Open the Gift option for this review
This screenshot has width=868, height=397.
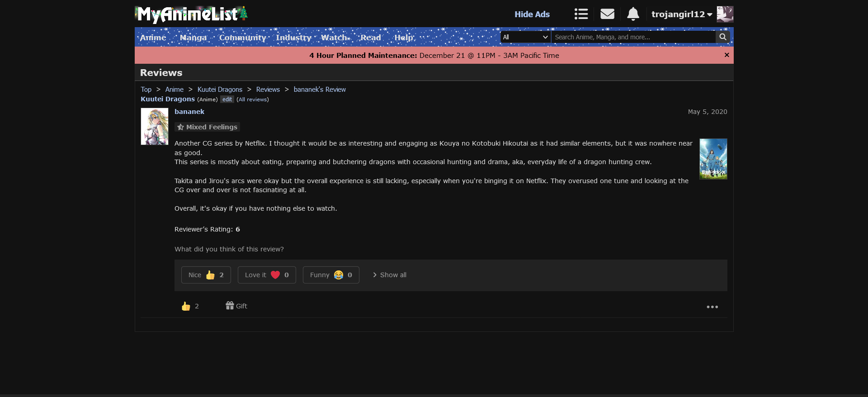[236, 306]
